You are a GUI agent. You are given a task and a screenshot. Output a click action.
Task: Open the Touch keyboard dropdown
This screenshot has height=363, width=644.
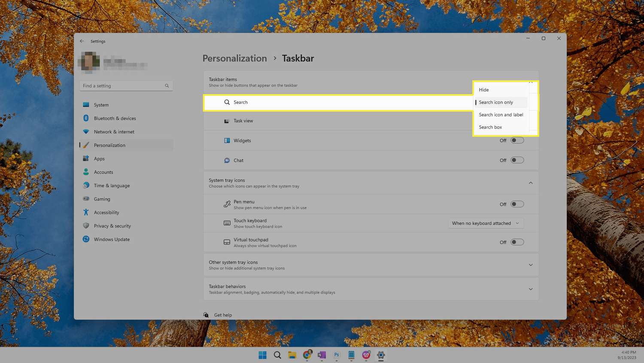[486, 223]
